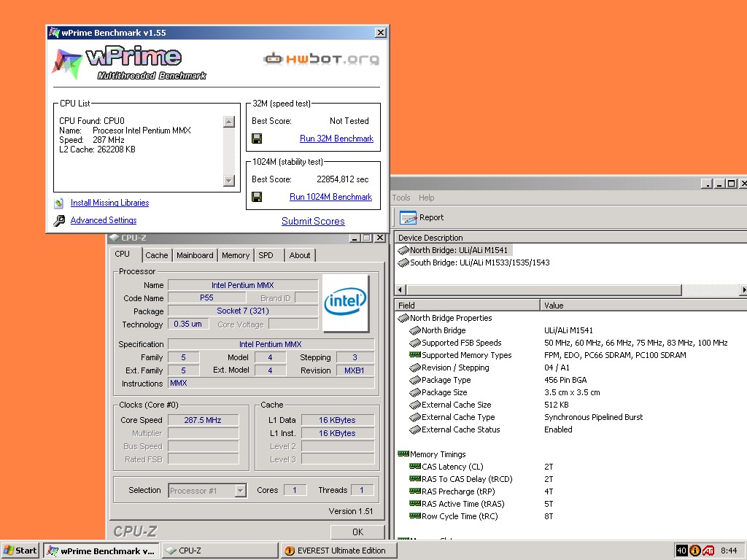Click the North Bridge device chip icon
The image size is (747, 560).
[x=403, y=250]
